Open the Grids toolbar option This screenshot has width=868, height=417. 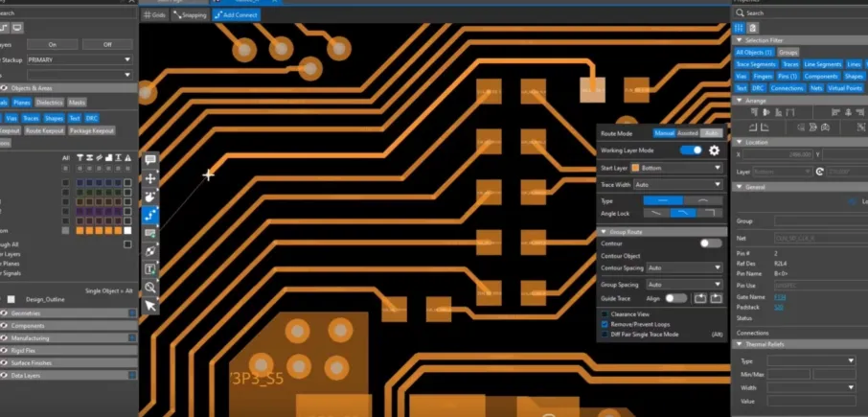(x=154, y=15)
